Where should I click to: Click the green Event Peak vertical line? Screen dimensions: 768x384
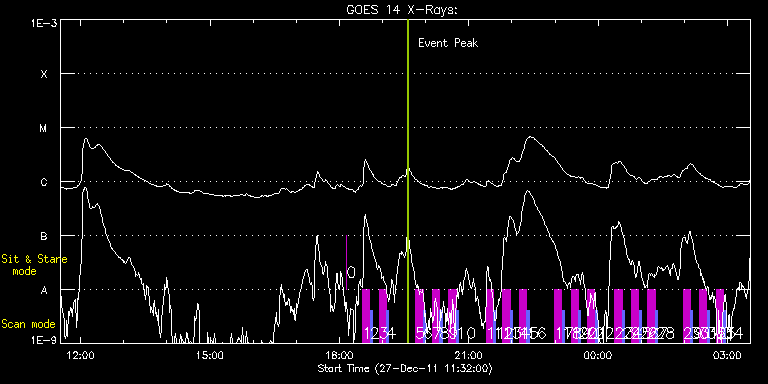408,181
